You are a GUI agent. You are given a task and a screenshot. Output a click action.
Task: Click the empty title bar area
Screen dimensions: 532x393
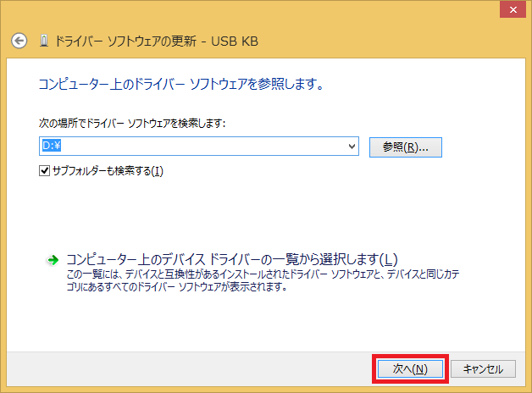tap(254, 10)
